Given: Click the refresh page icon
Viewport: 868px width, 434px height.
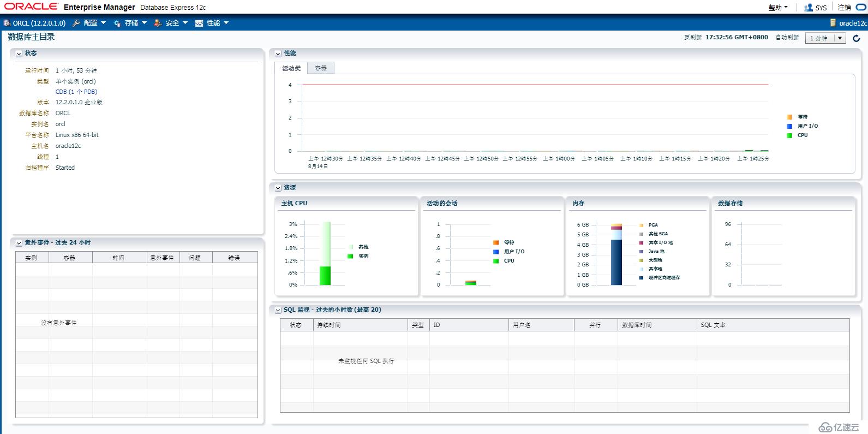Looking at the screenshot, I should [x=857, y=38].
